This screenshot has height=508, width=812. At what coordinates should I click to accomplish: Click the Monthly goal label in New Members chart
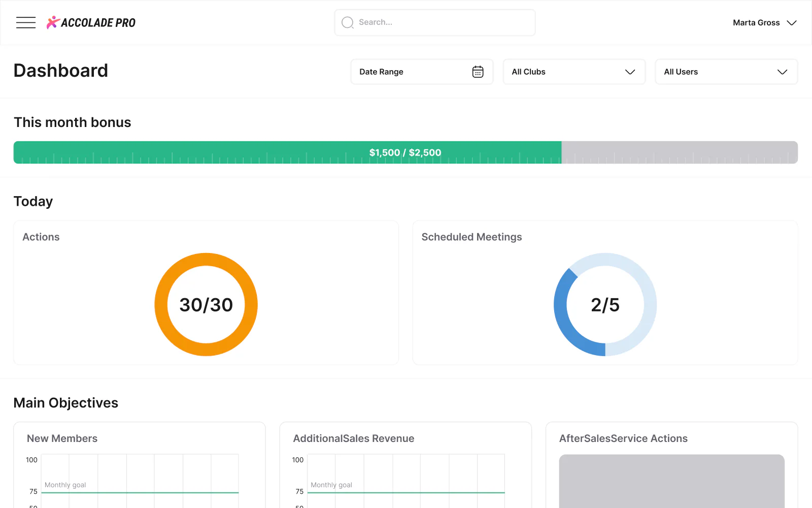[65, 485]
